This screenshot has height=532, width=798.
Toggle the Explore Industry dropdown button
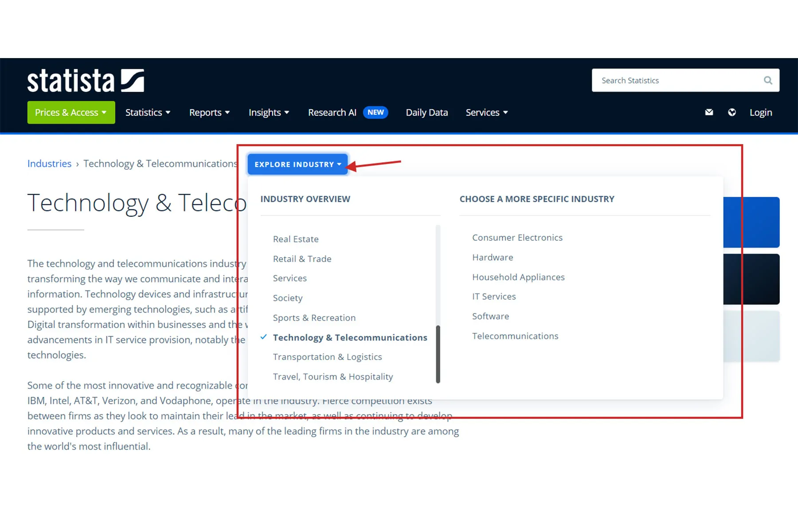point(297,164)
